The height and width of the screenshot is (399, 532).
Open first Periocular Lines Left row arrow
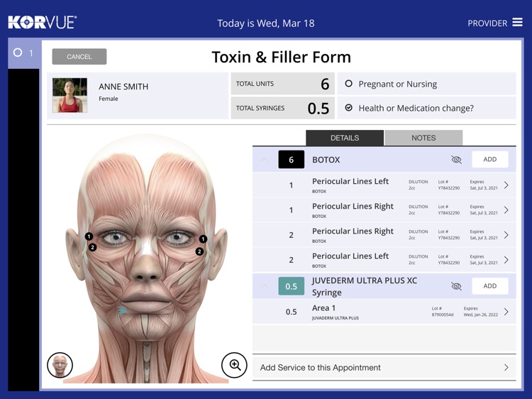(506, 185)
